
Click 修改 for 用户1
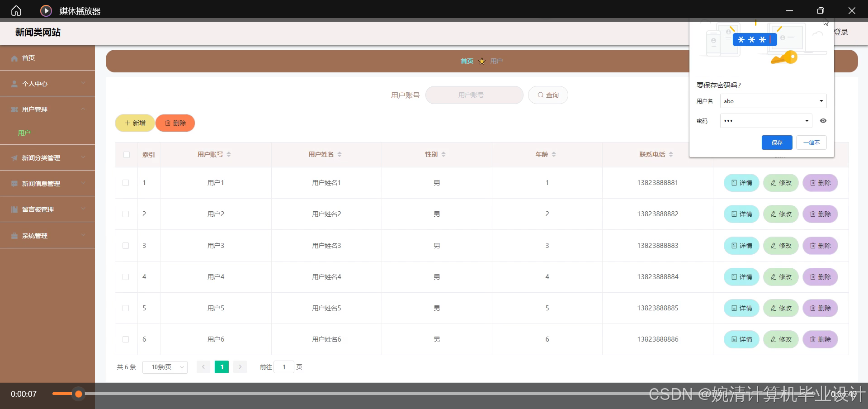[781, 183]
